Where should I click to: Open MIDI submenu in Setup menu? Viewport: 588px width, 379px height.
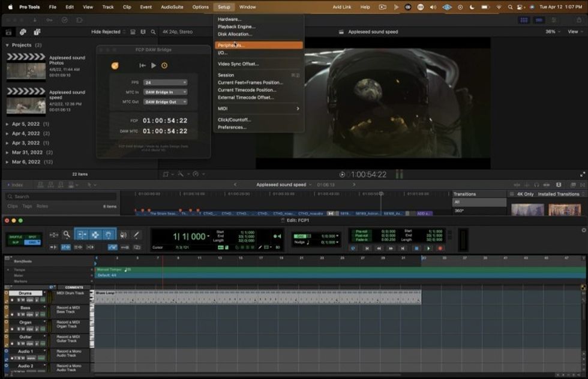click(259, 109)
